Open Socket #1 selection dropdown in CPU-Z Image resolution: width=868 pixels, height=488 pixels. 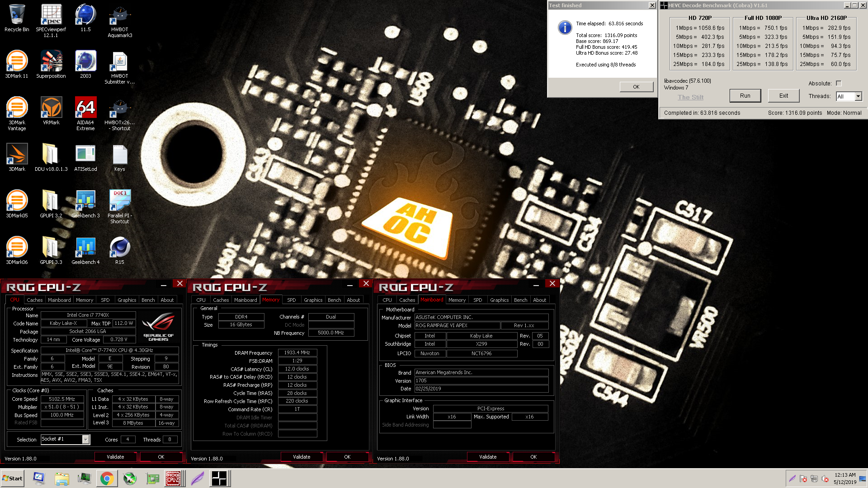pos(85,439)
